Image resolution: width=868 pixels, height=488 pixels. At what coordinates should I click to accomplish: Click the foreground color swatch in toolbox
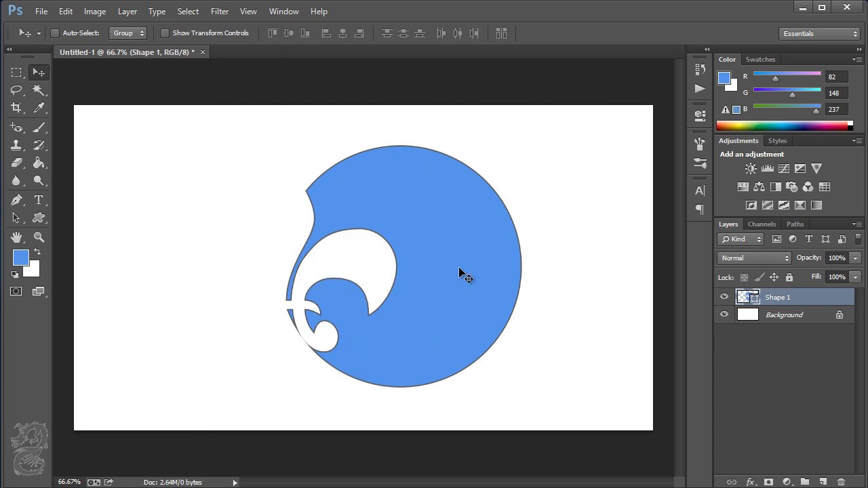20,258
